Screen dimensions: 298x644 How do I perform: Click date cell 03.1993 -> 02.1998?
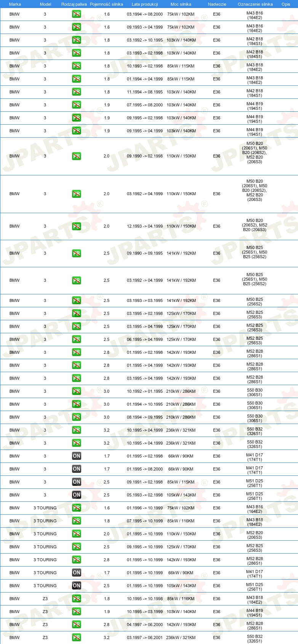tap(145, 53)
